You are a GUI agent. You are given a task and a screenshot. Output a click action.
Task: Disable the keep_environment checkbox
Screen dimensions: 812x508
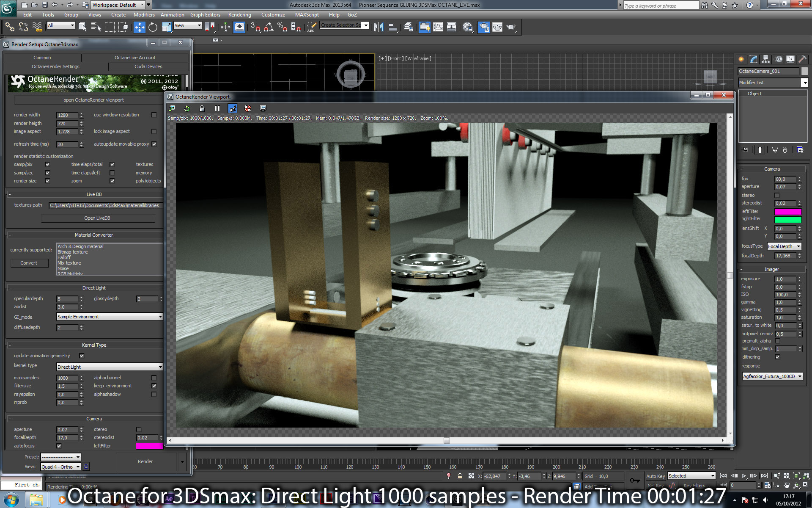[x=154, y=386]
